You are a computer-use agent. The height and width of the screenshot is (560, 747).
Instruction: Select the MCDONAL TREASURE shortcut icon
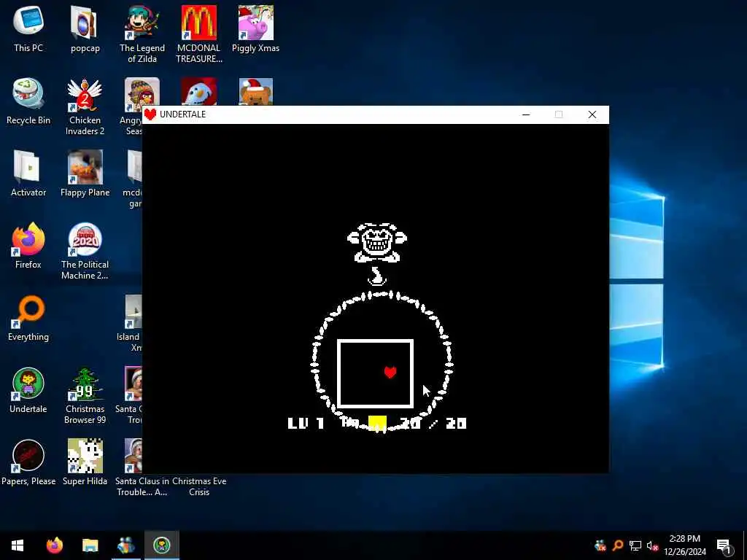199,34
